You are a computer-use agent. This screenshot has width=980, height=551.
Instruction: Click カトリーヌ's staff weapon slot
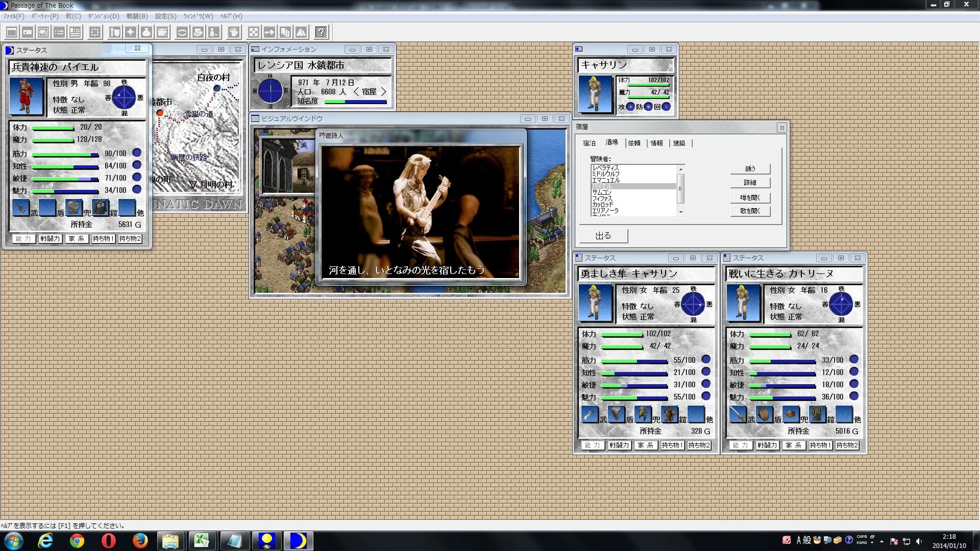(738, 414)
